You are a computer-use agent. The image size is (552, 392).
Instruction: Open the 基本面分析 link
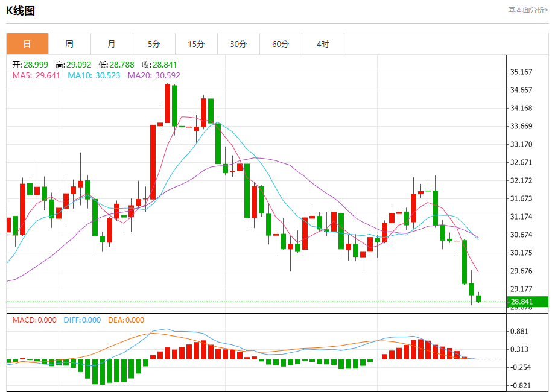pyautogui.click(x=528, y=10)
